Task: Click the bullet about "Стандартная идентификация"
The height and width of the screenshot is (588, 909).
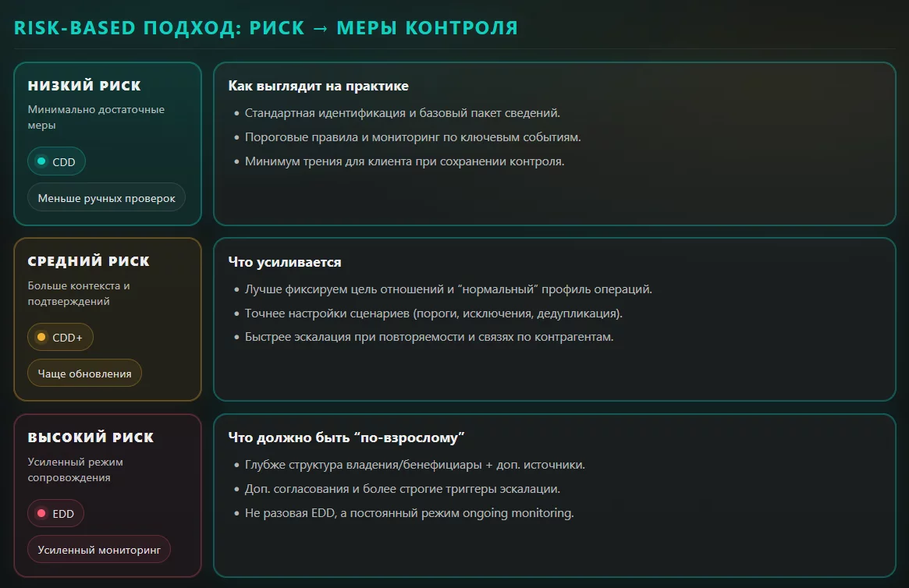Action: click(x=402, y=113)
